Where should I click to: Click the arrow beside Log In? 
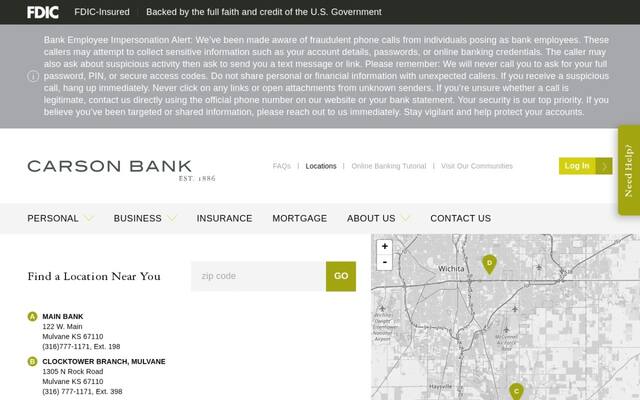[x=604, y=166]
